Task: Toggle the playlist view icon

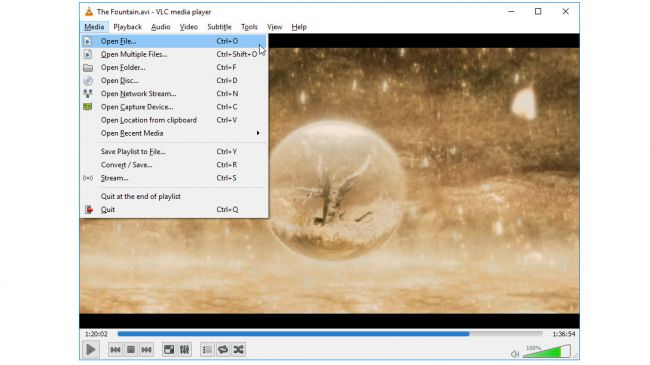Action: 207,350
